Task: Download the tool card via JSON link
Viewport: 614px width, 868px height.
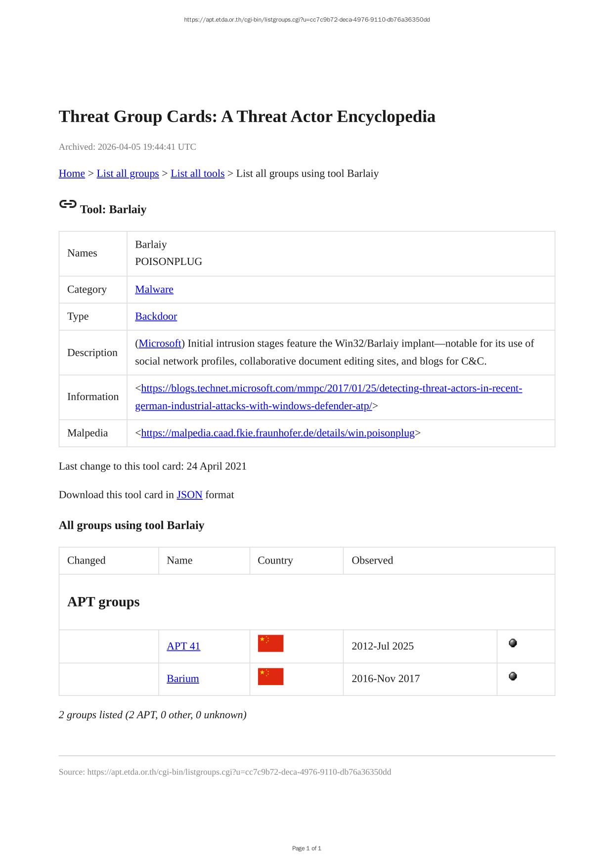Action: click(189, 495)
